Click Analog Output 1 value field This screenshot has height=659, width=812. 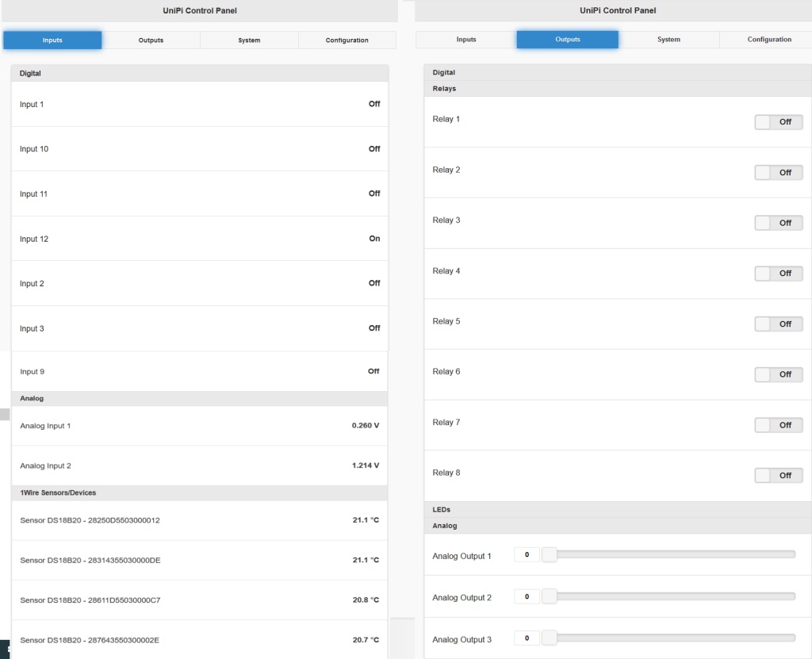[527, 554]
